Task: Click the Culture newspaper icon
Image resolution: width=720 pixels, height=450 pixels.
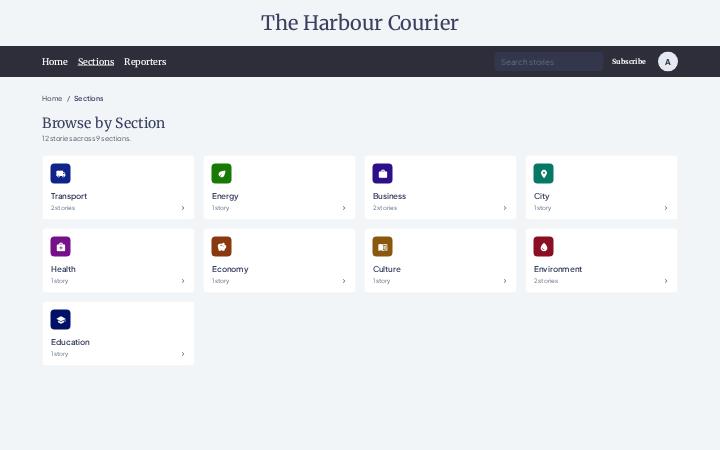Action: pos(382,247)
